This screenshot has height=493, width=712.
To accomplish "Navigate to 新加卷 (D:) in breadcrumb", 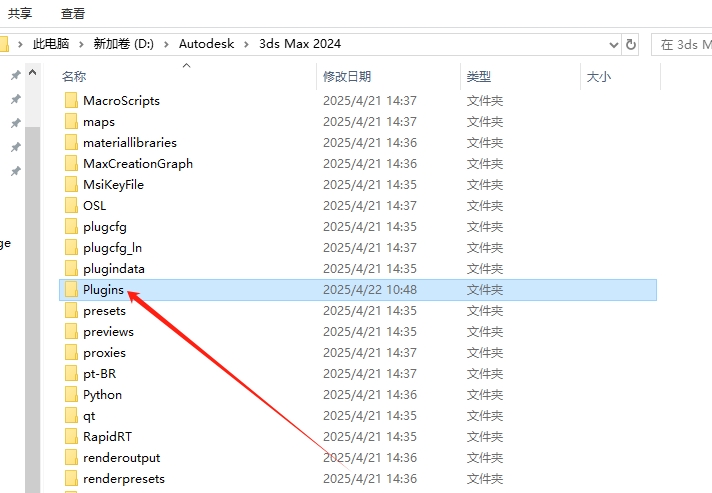I will (x=125, y=44).
